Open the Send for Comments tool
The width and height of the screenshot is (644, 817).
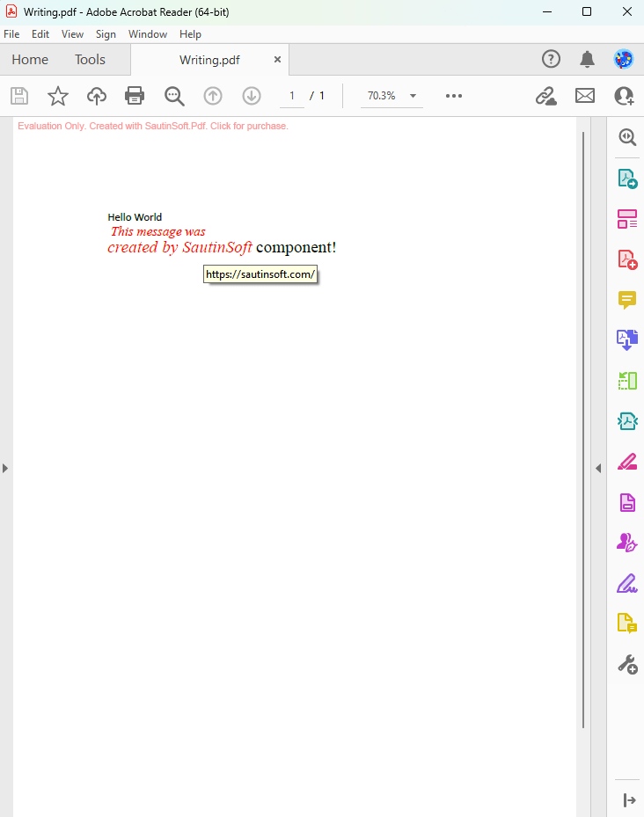(x=627, y=624)
